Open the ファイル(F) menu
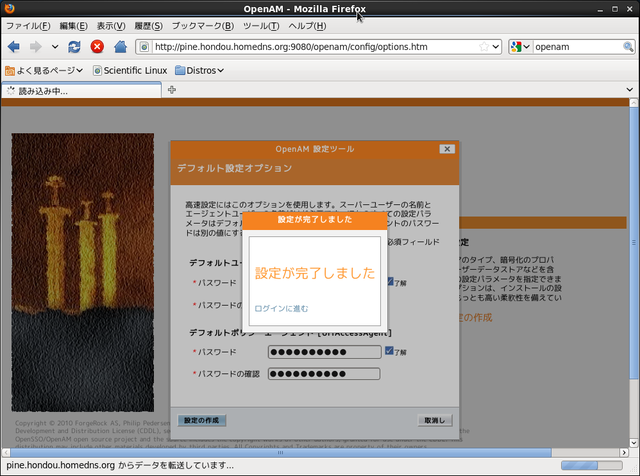This screenshot has width=640, height=476. (28, 26)
